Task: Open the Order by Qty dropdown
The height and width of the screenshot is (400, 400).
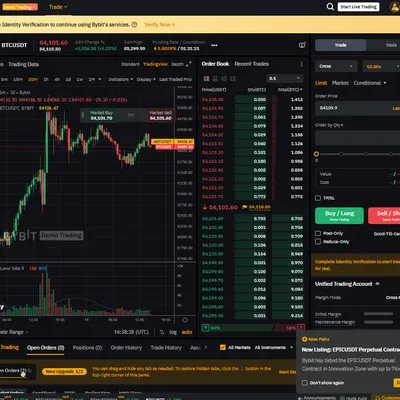Action: tap(329, 125)
